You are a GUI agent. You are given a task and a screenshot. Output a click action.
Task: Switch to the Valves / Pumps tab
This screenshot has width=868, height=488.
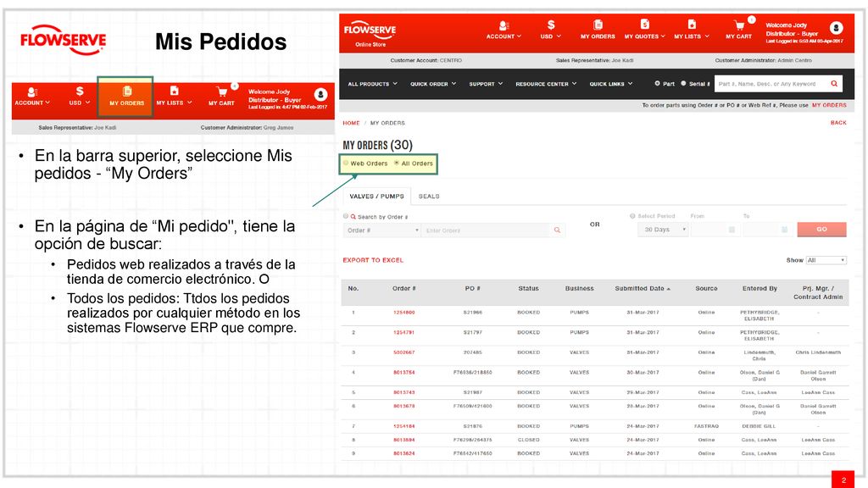click(x=376, y=197)
